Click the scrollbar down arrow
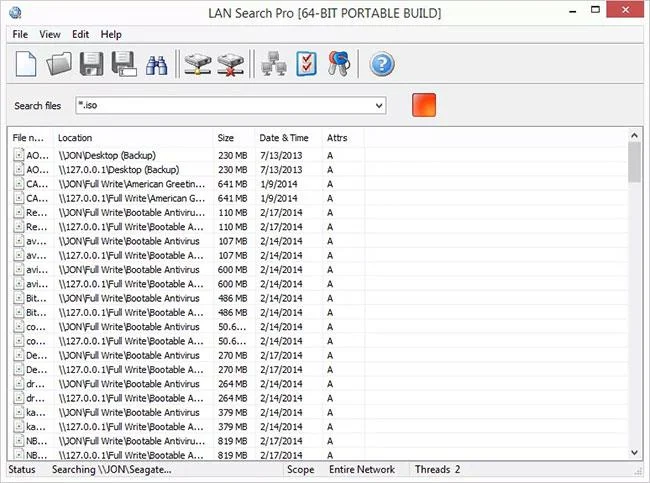Screen dimensions: 650x483 click(x=634, y=453)
